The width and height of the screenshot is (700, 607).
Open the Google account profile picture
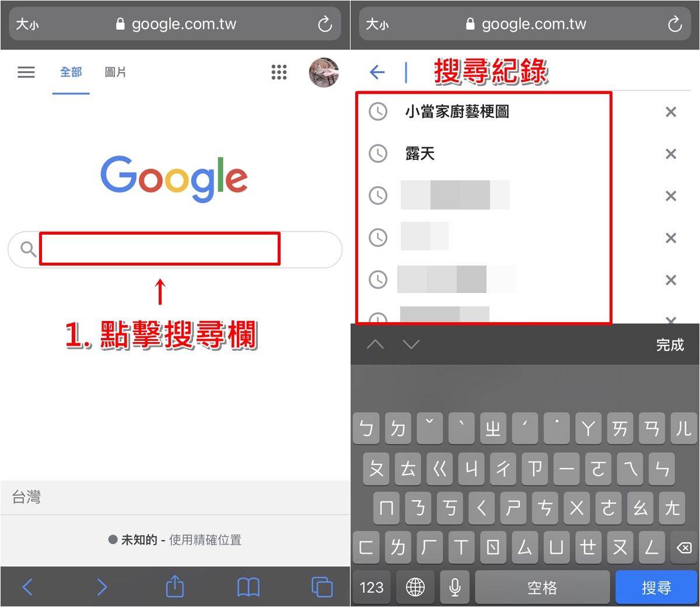coord(324,72)
